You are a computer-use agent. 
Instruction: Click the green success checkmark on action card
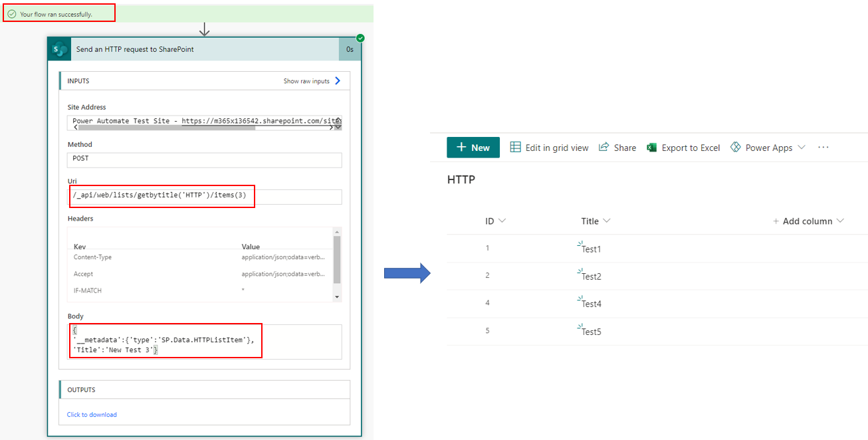point(360,39)
